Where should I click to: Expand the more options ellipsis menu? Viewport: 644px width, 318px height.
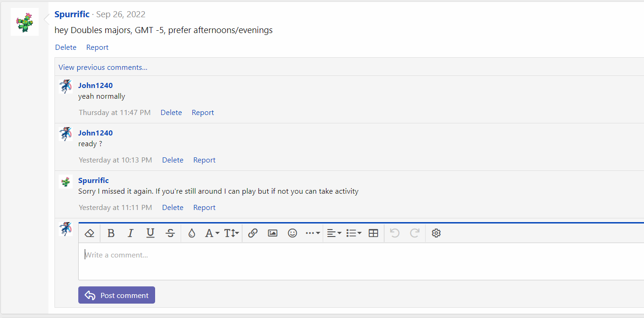point(312,233)
